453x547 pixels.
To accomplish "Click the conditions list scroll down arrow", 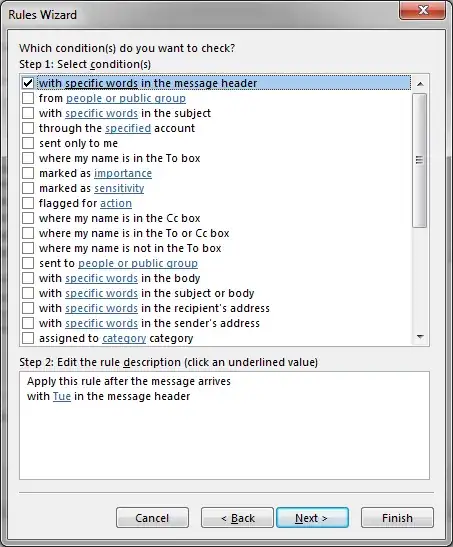I will [x=420, y=337].
